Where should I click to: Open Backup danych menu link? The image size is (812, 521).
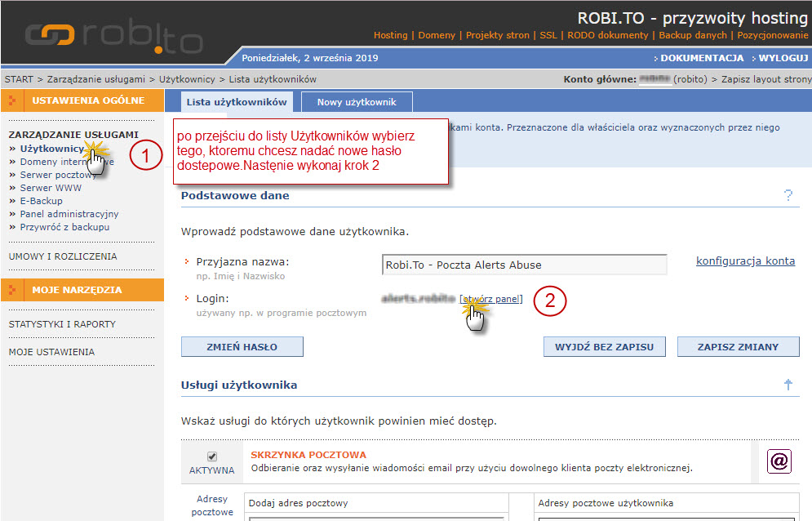tap(693, 35)
